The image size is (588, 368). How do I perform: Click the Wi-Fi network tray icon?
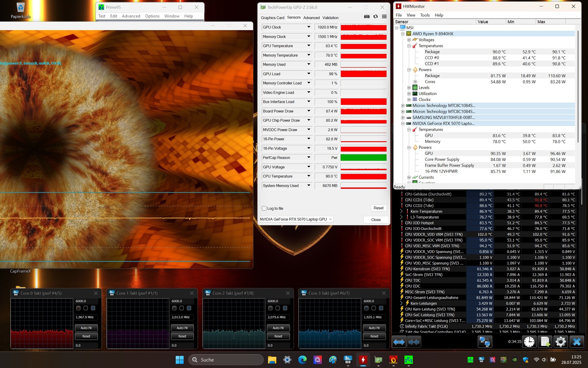click(536, 360)
